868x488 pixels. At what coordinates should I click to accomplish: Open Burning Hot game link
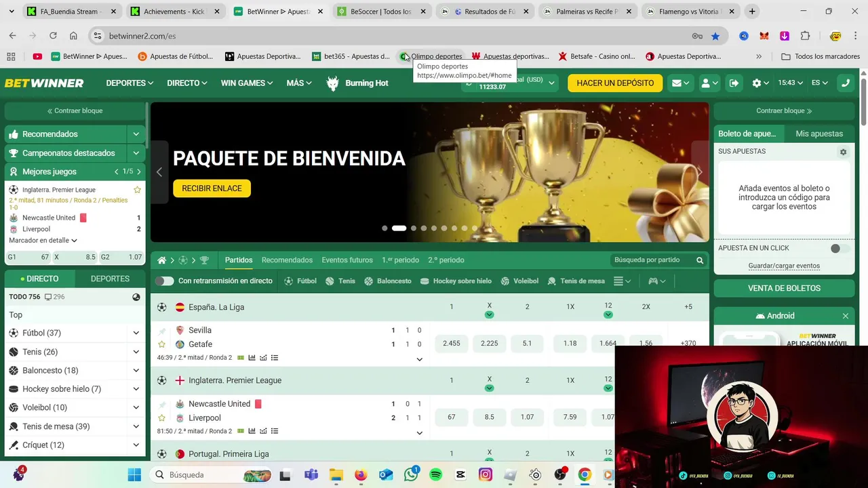pyautogui.click(x=357, y=83)
